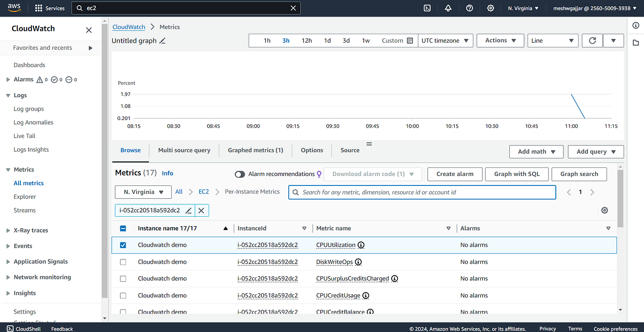Clear the ec2 search text
644x332 pixels.
pyautogui.click(x=293, y=8)
